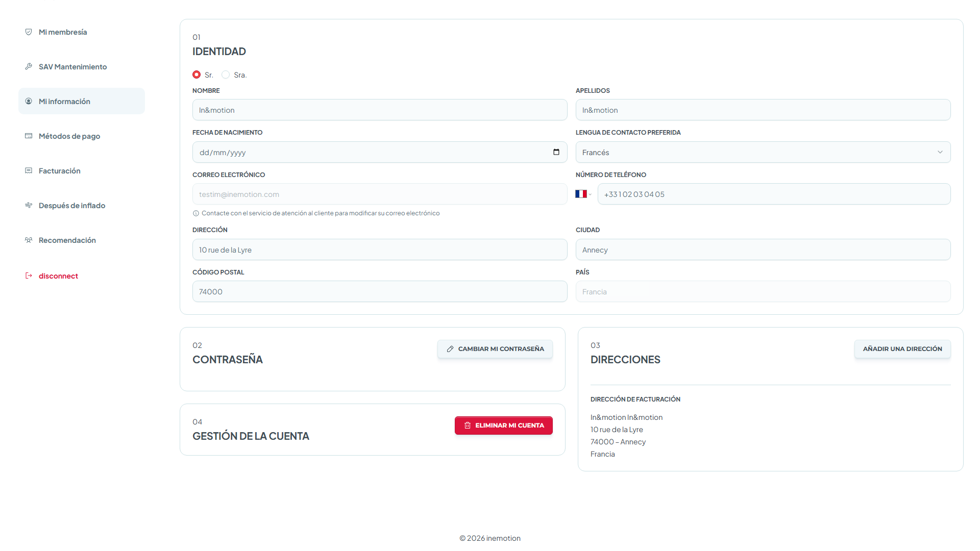The image size is (980, 551).
Task: Click the CIUDAD input field
Action: coord(763,249)
